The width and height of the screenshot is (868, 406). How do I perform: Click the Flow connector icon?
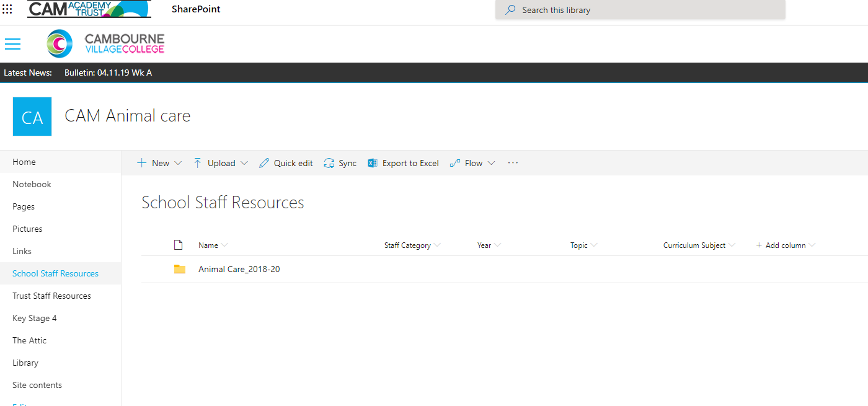point(455,163)
